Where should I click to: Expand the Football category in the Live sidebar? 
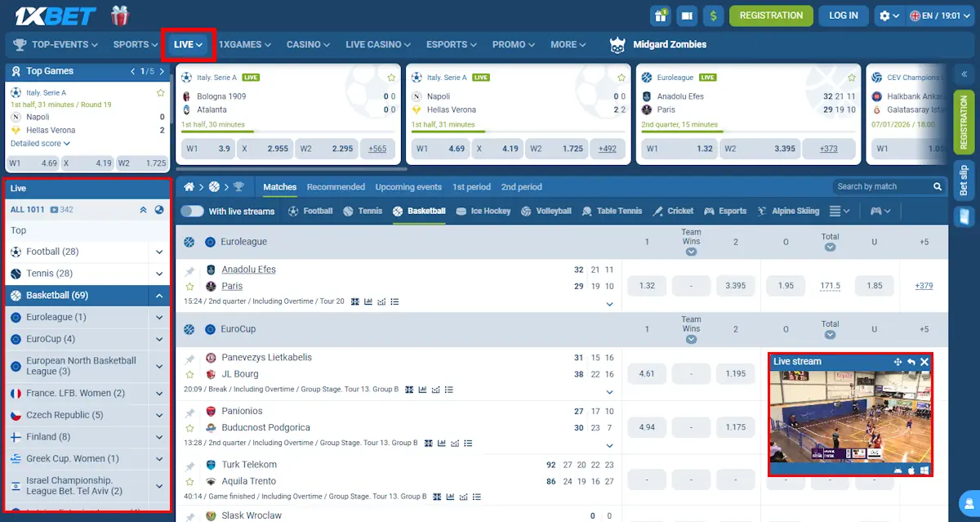pos(159,252)
